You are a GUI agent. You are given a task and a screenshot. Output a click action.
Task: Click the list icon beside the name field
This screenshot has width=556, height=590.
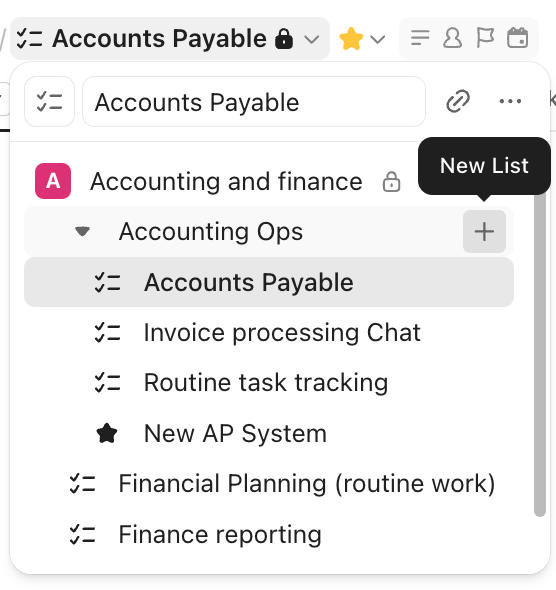49,102
